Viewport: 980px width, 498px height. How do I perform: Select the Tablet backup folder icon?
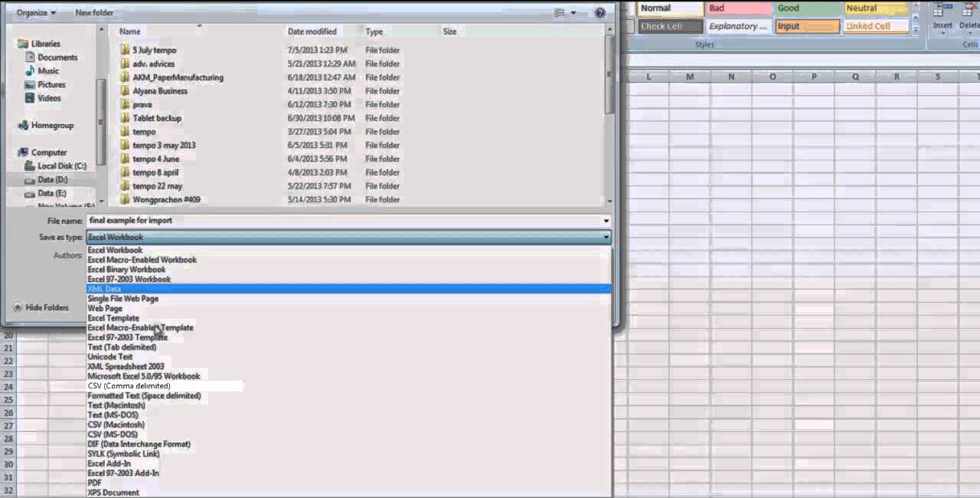125,118
